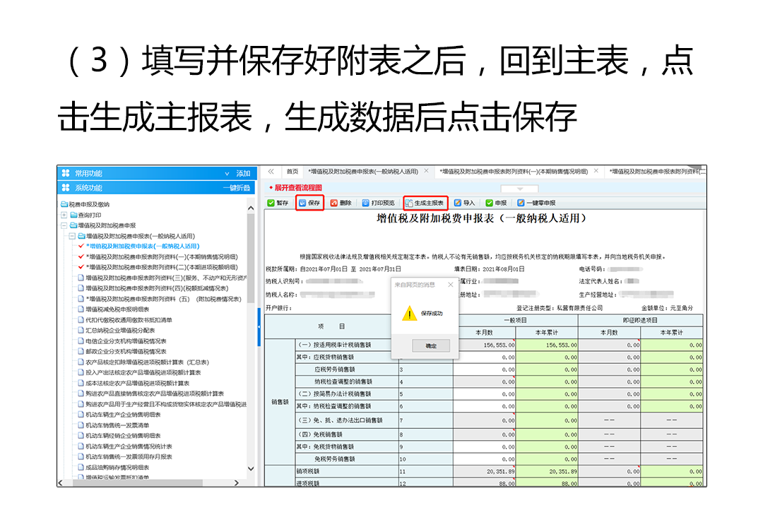This screenshot has height=532, width=763.
Task: Select the 附列资料(一)(本期销售情况明细) tab
Action: pos(514,172)
